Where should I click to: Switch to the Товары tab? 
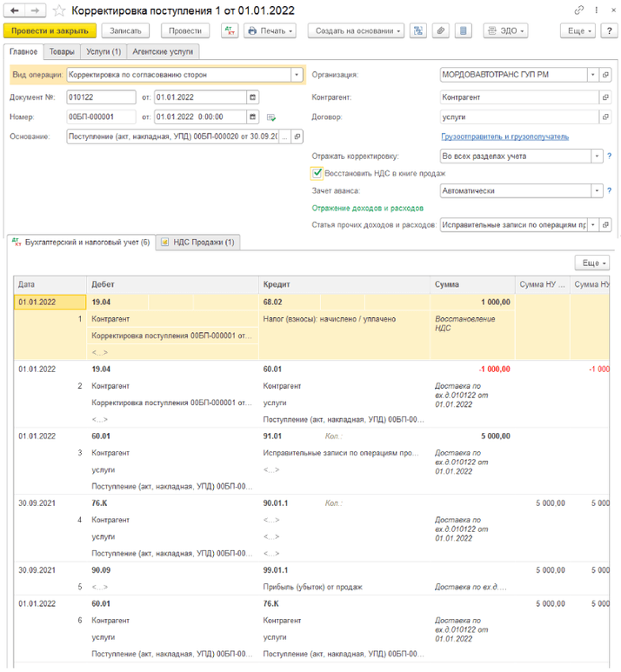click(x=62, y=51)
